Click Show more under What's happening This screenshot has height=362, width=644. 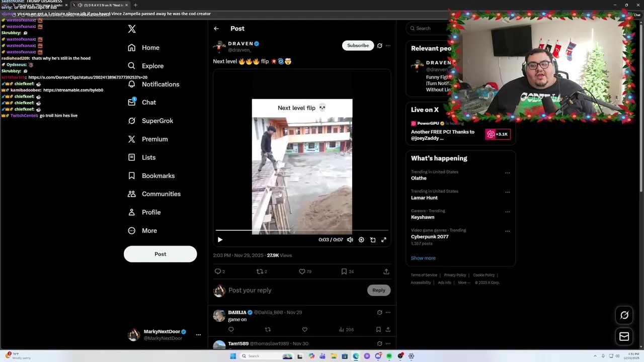point(423,258)
